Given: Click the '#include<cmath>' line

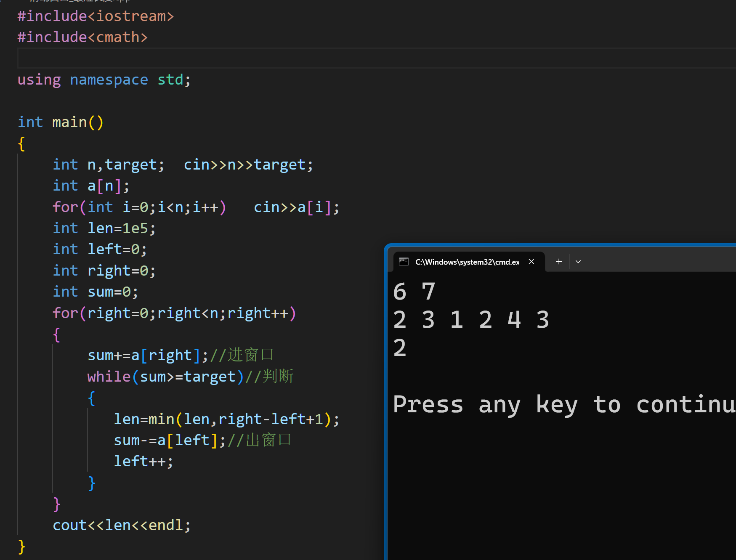Looking at the screenshot, I should (x=82, y=37).
